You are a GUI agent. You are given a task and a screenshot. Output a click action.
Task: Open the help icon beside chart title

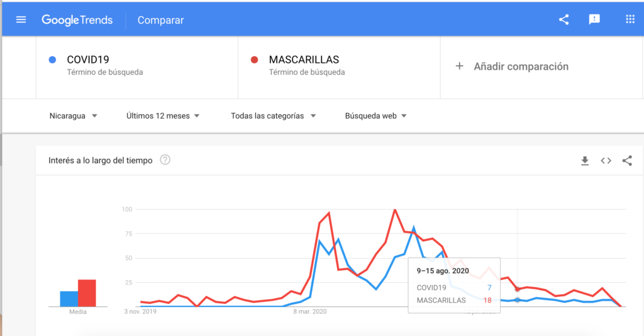(165, 160)
